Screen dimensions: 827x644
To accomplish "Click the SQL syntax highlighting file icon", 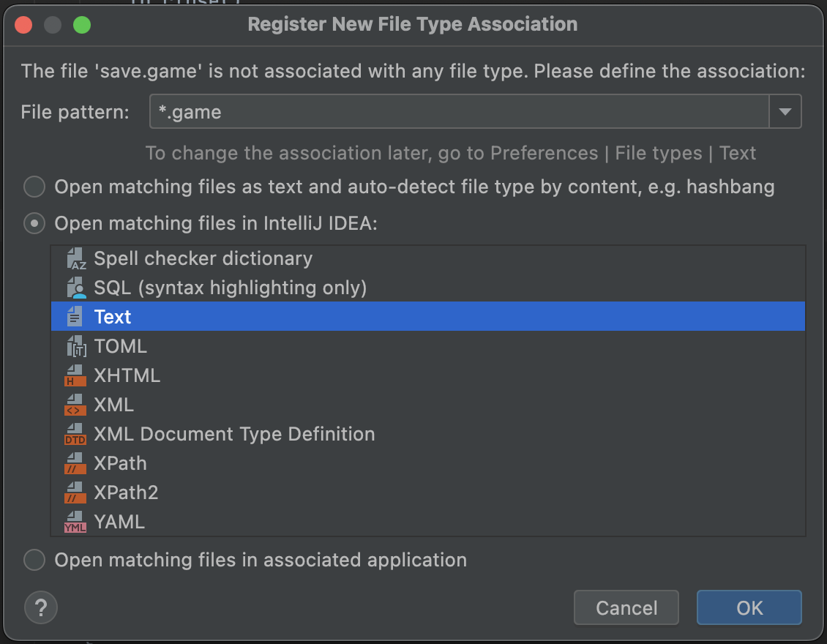I will 76,288.
